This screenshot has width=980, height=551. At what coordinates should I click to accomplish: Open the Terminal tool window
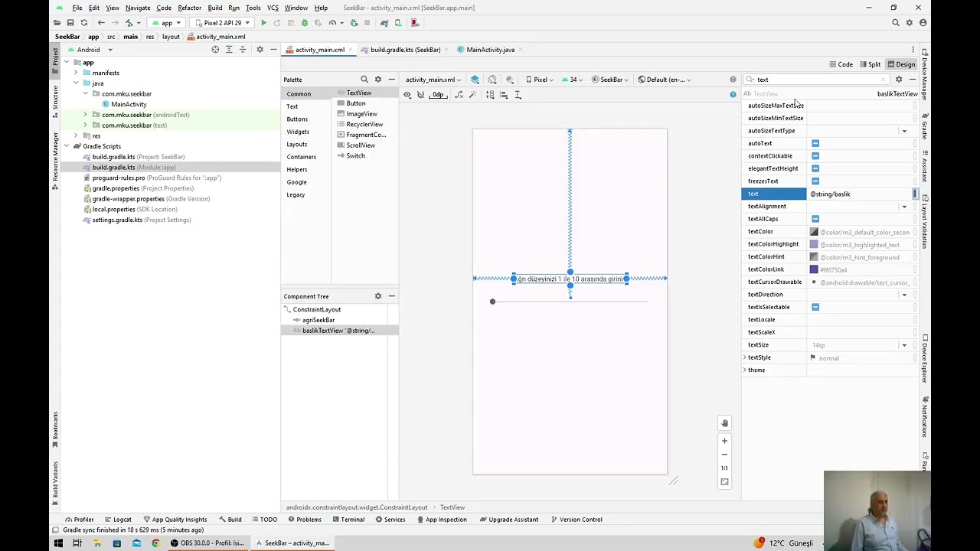coord(348,520)
